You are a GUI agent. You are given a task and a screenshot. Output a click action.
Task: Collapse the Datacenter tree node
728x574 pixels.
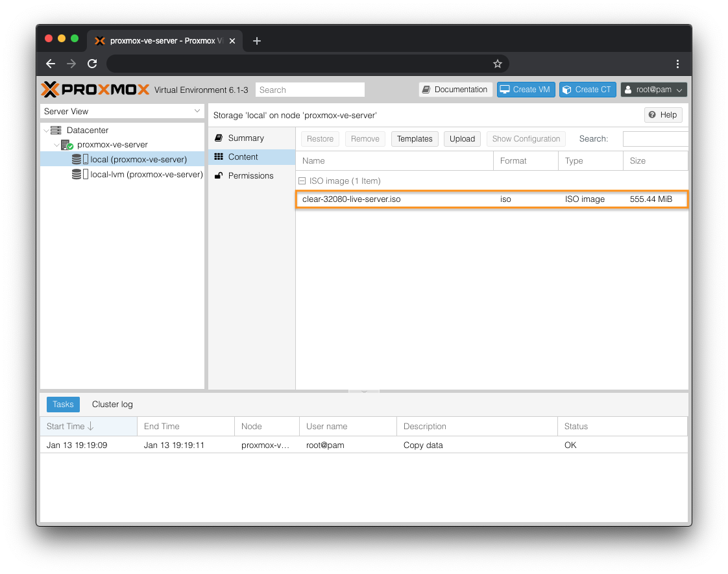(x=46, y=131)
